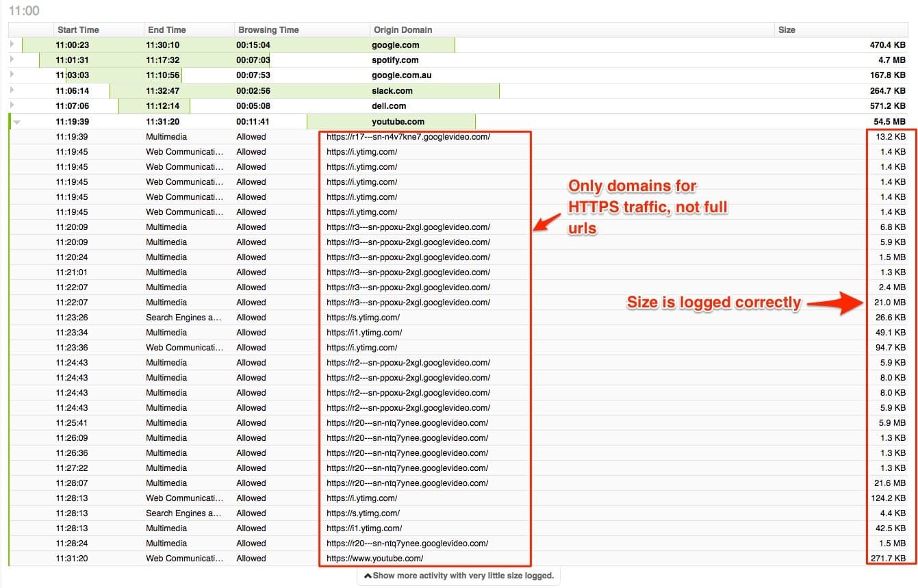
Task: Click the 11:31:20 Web Communication row time
Action: coord(72,559)
